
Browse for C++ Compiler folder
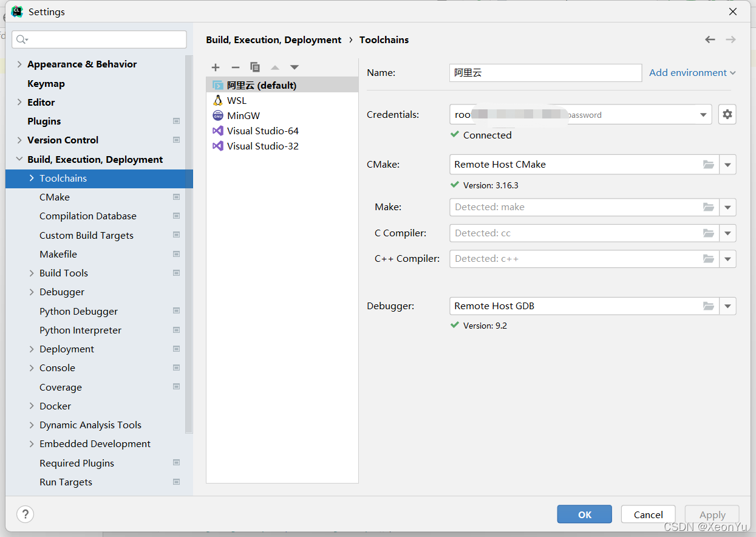pos(709,259)
